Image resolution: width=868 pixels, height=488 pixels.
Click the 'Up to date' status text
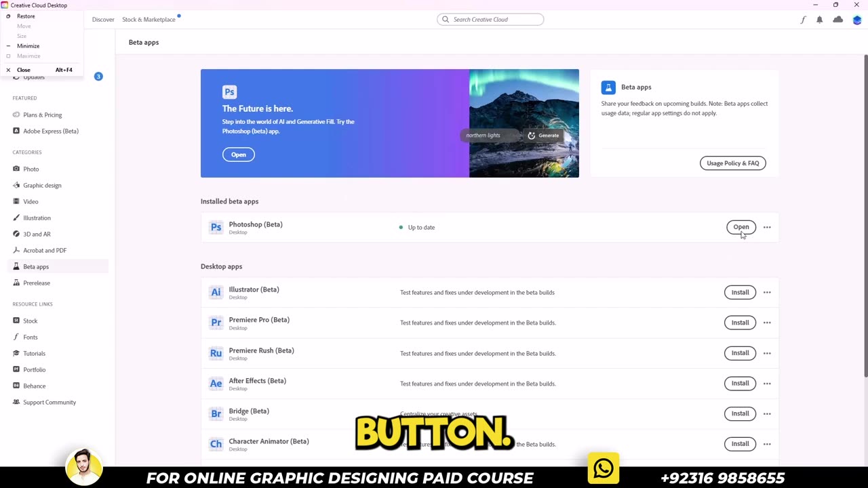421,228
